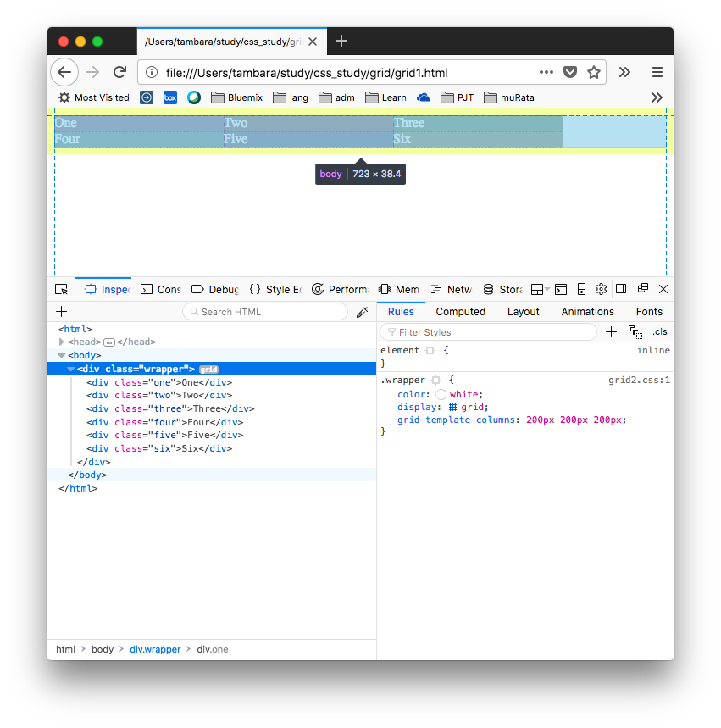Viewport: 721px width, 728px height.
Task: Open the lang bookmarks folder
Action: pos(291,97)
